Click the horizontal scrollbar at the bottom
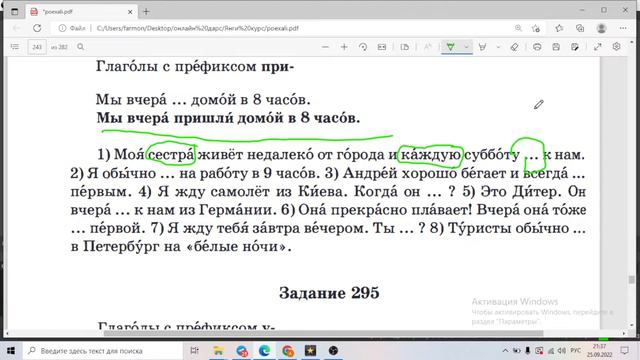Viewport: 640px width, 360px height. point(322,333)
